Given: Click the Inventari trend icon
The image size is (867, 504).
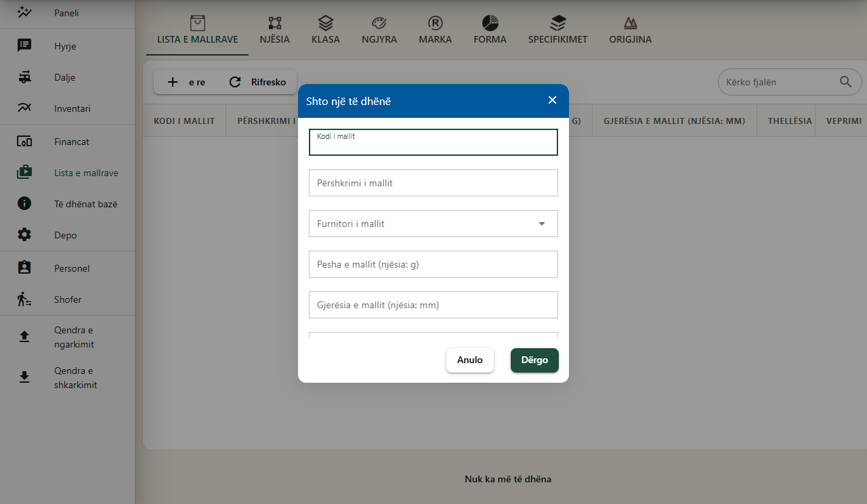Looking at the screenshot, I should tap(24, 108).
